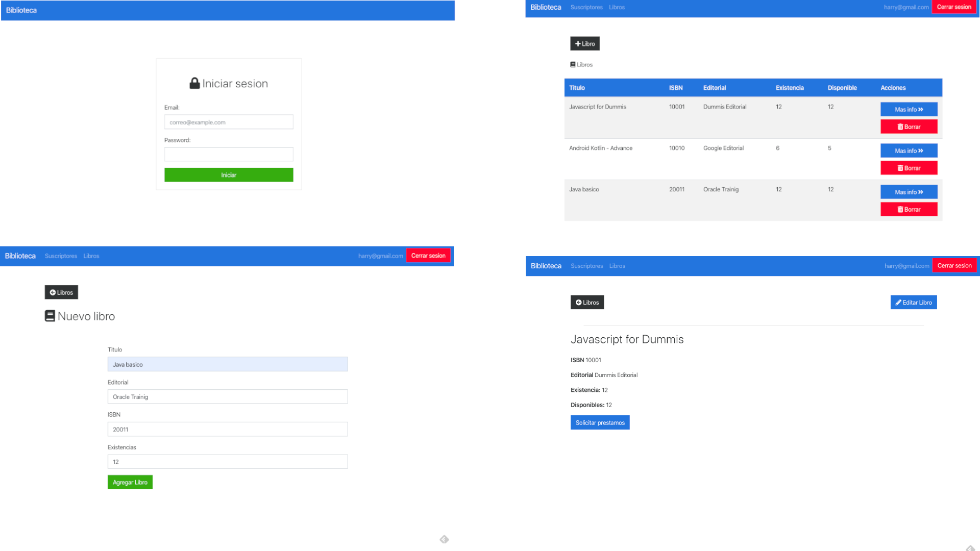Click the Editar Libro button
Screen dimensions: 980x551
[914, 303]
